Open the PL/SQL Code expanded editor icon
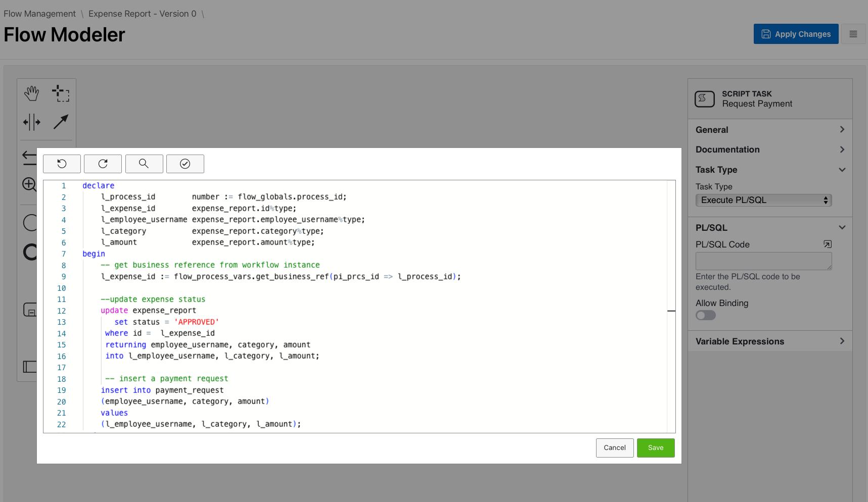868x502 pixels. [828, 244]
